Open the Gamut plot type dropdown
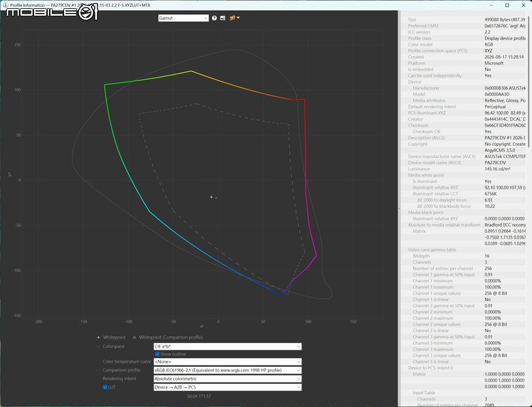532x407 pixels. [x=183, y=18]
